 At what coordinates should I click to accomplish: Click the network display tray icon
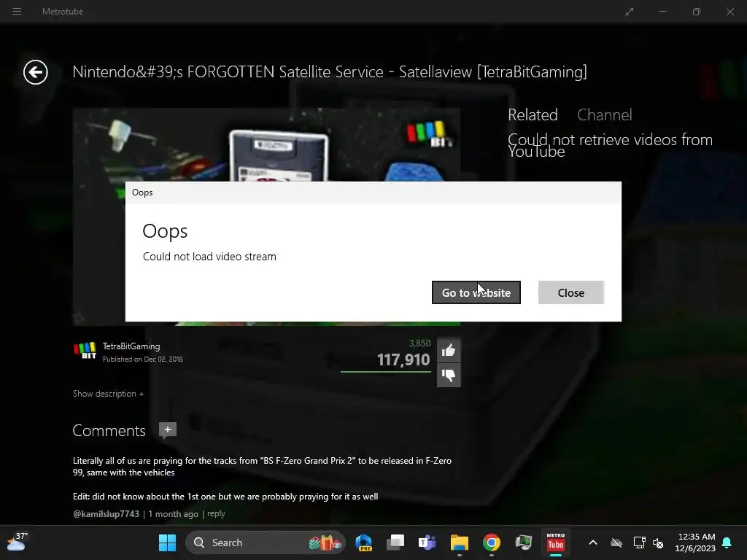pos(639,542)
